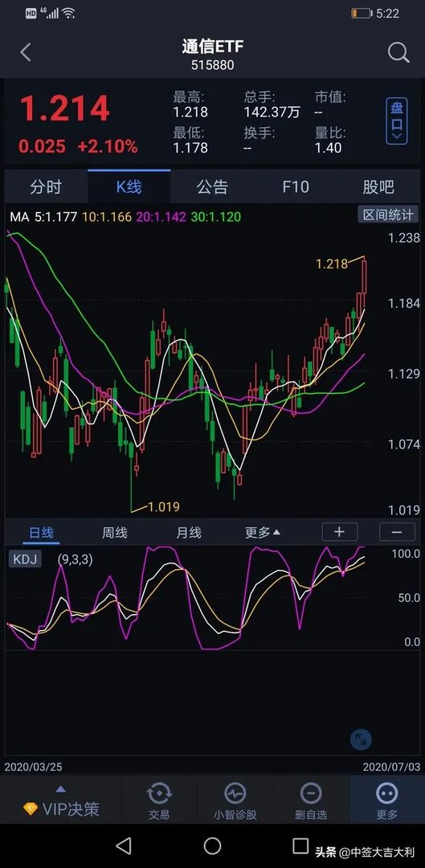Image resolution: width=425 pixels, height=868 pixels.
Task: Expand the 盘口 panel toggle
Action: (397, 121)
